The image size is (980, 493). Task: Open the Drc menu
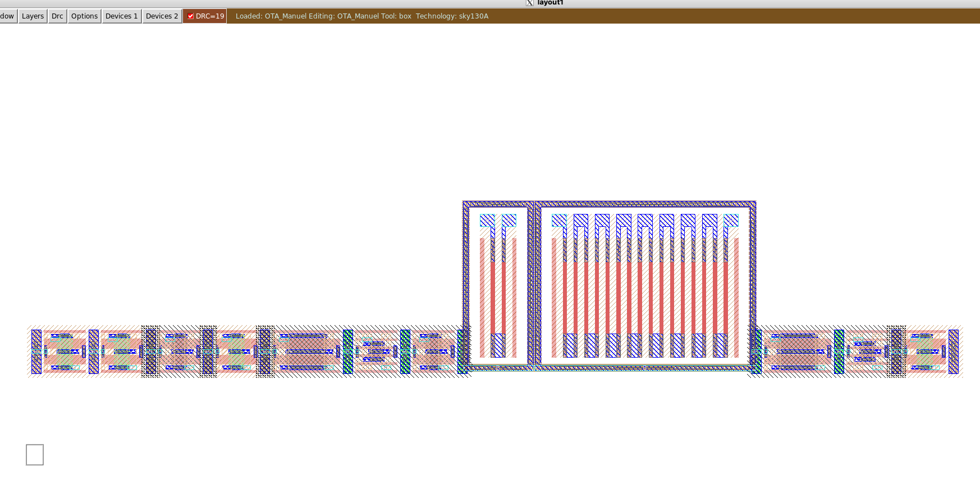click(57, 16)
